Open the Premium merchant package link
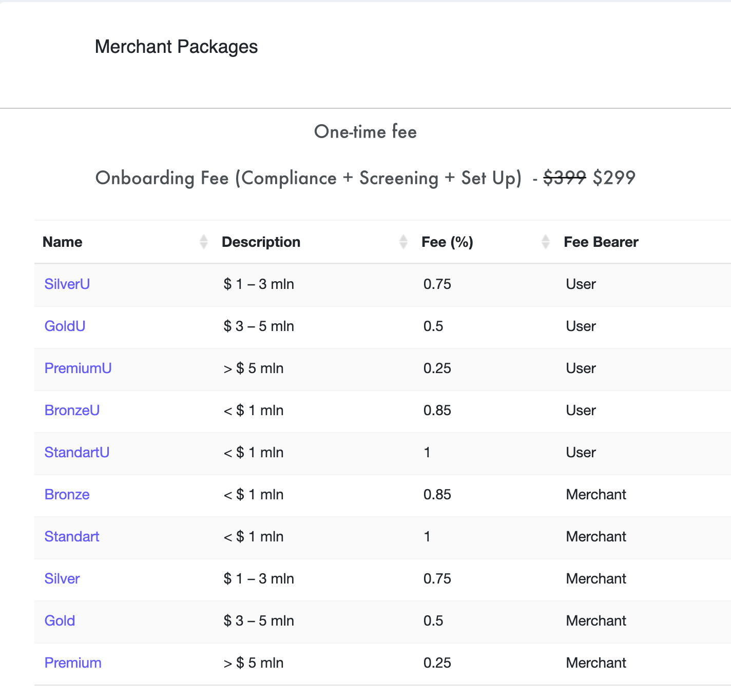The image size is (731, 700). 73,663
